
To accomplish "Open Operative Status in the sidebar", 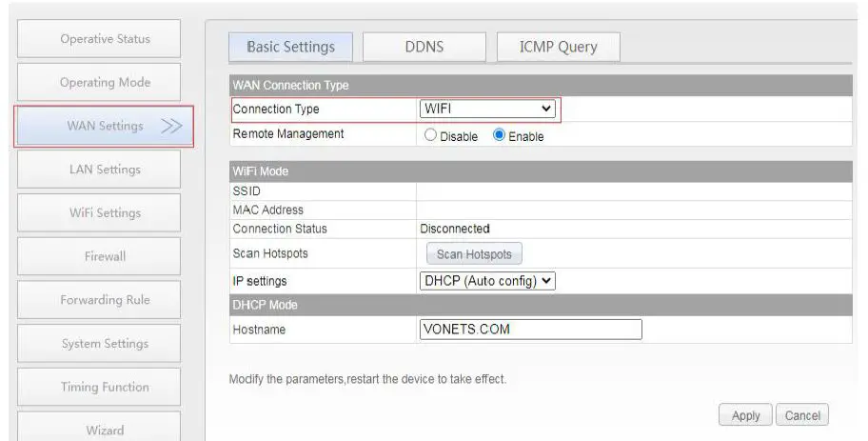I will pyautogui.click(x=105, y=39).
